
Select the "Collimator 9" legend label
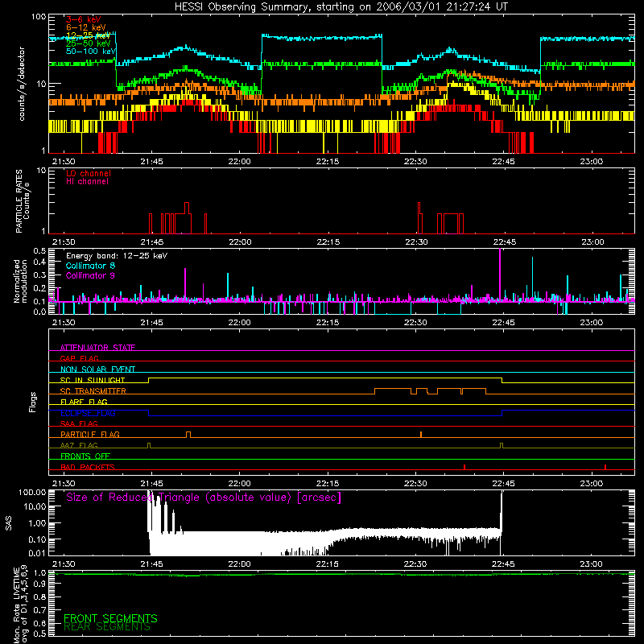90,275
